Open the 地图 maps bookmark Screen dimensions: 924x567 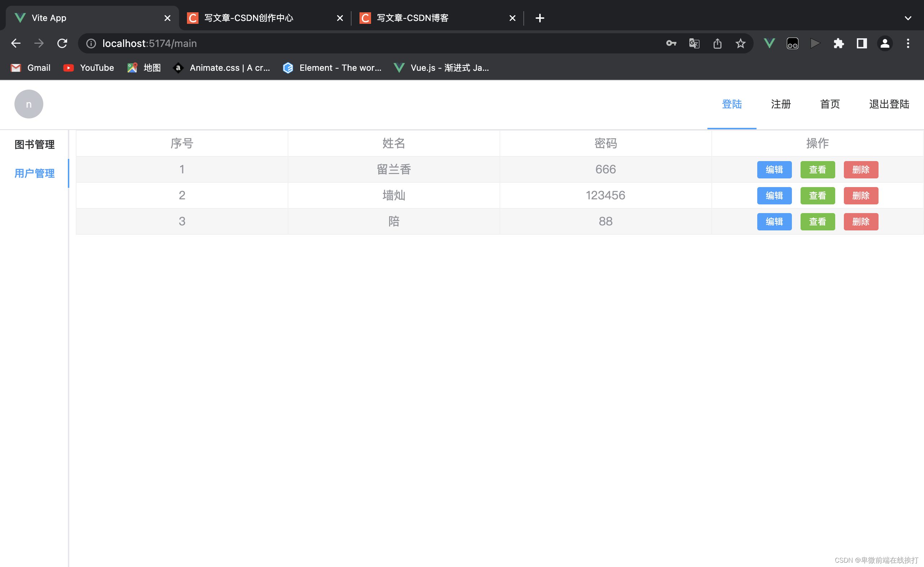coord(144,68)
